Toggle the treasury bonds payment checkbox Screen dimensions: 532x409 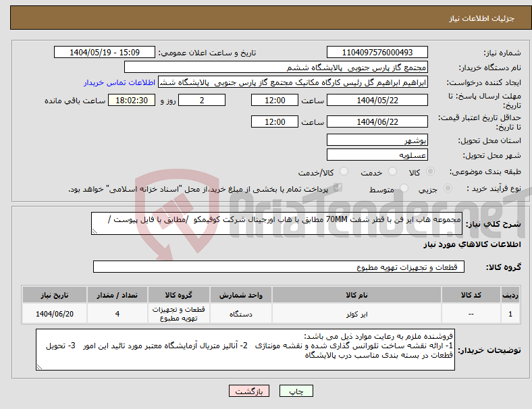[x=338, y=188]
